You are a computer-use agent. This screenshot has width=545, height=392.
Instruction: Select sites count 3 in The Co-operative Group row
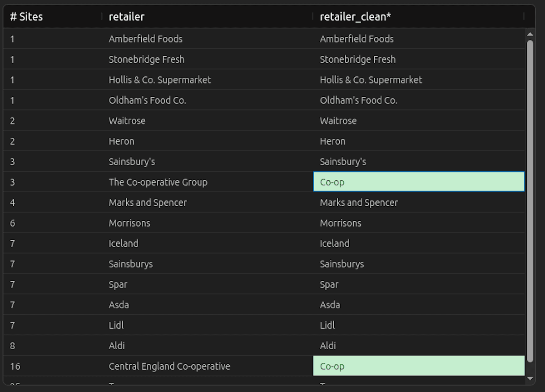tap(12, 182)
